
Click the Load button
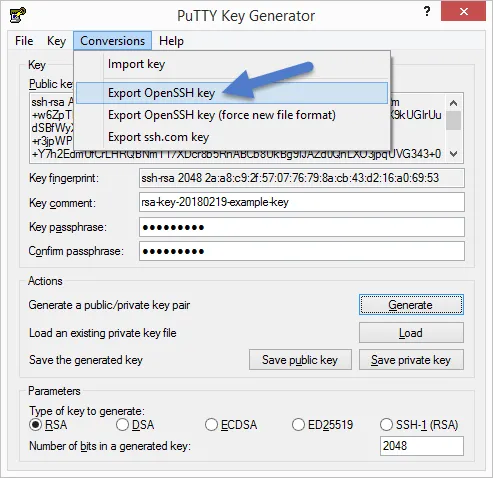[x=411, y=333]
